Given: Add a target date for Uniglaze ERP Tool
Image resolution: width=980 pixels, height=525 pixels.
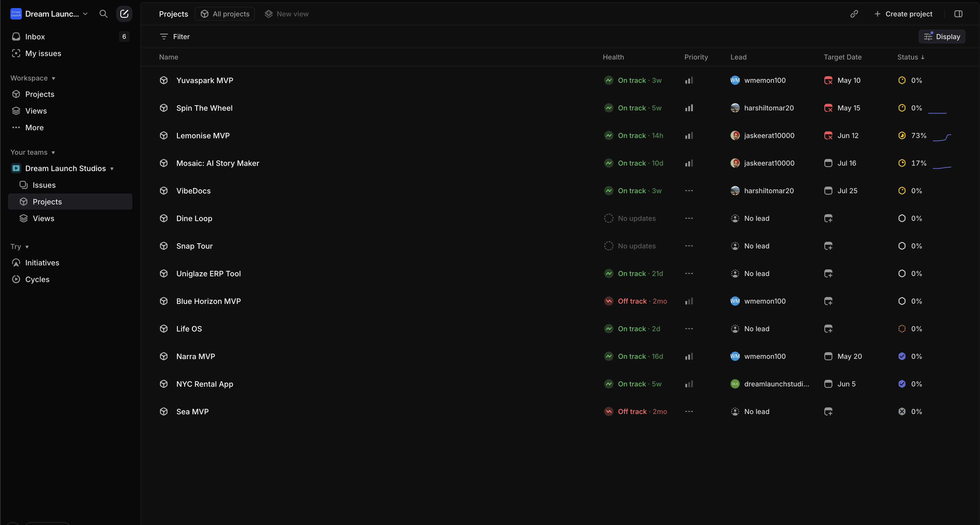Looking at the screenshot, I should click(x=828, y=274).
